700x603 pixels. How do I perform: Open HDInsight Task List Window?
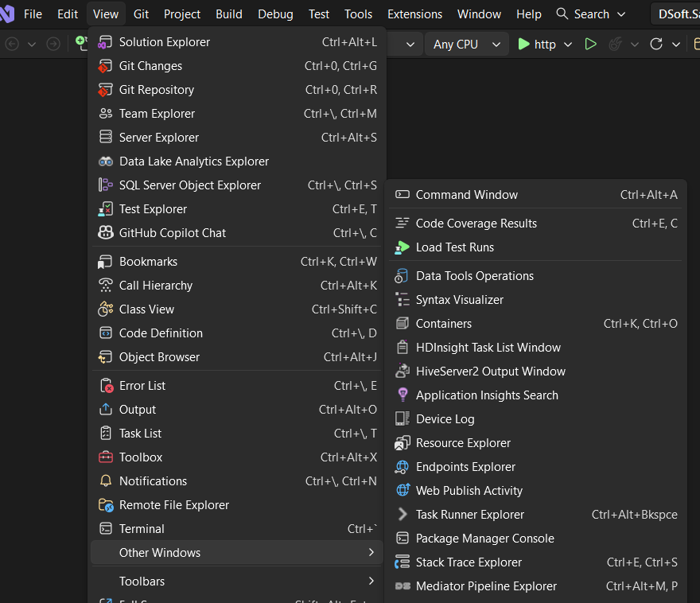535,348
